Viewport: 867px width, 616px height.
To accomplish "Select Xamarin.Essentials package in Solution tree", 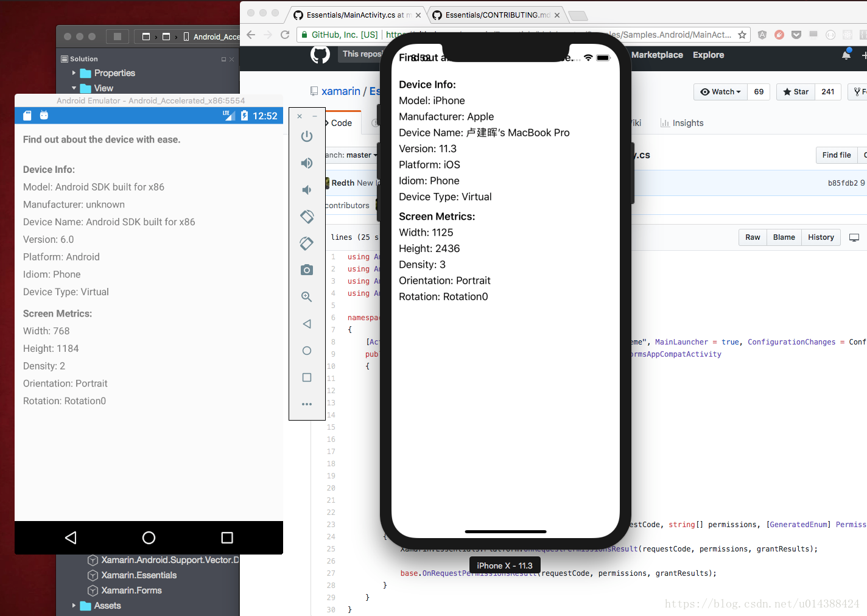I will 139,575.
